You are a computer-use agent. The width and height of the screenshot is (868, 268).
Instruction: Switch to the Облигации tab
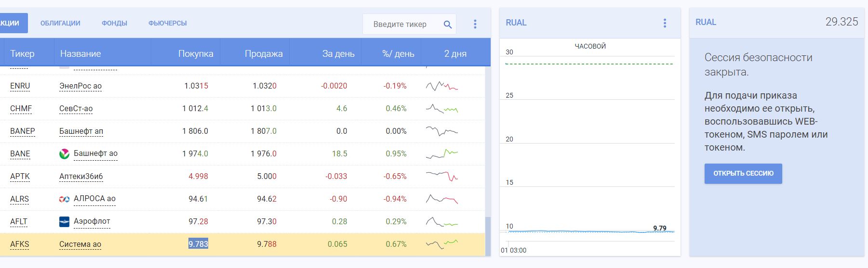60,23
